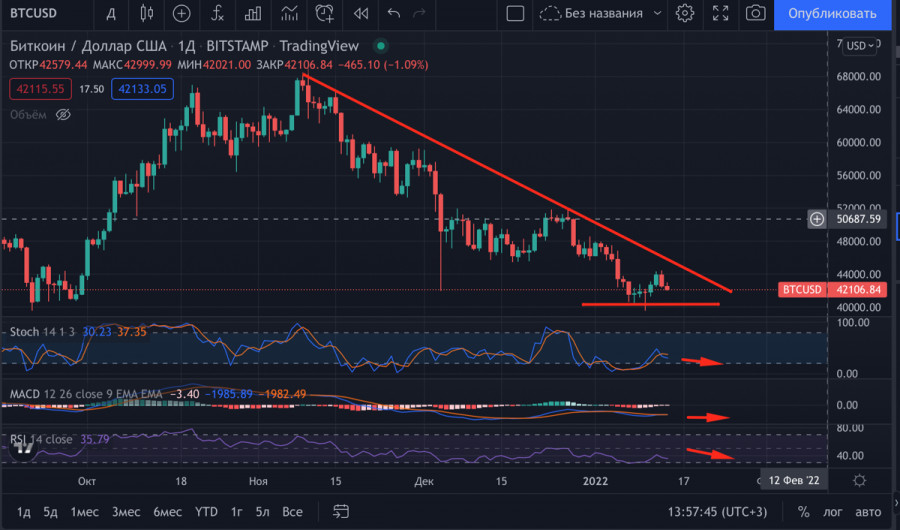Click the chart title Биткоин / Доллар США
Screen dimensions: 900x530
pos(88,46)
